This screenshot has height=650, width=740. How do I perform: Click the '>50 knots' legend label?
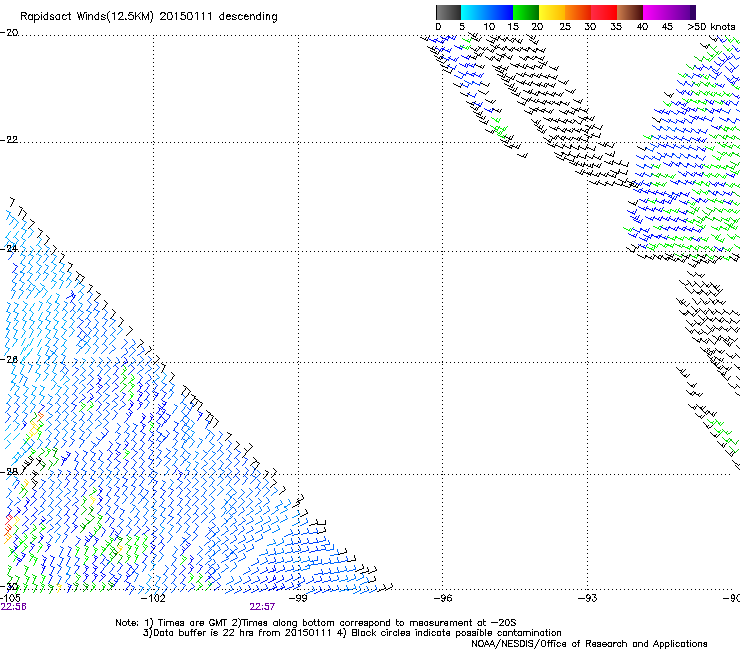point(711,27)
